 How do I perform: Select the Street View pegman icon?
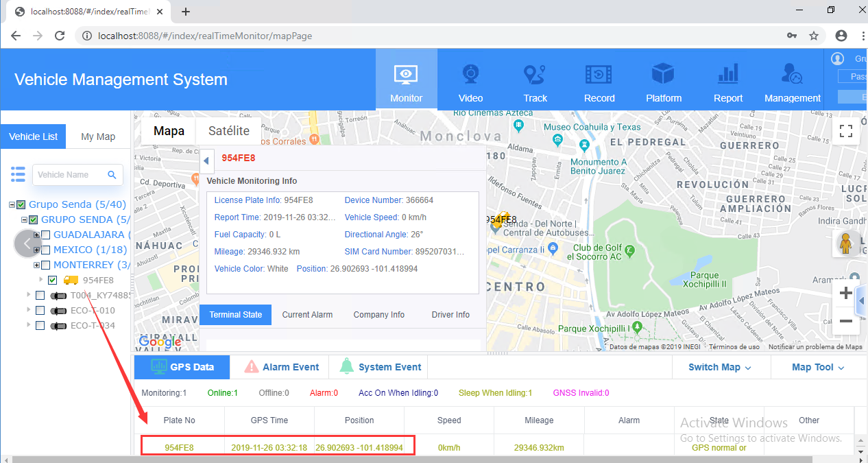click(846, 244)
